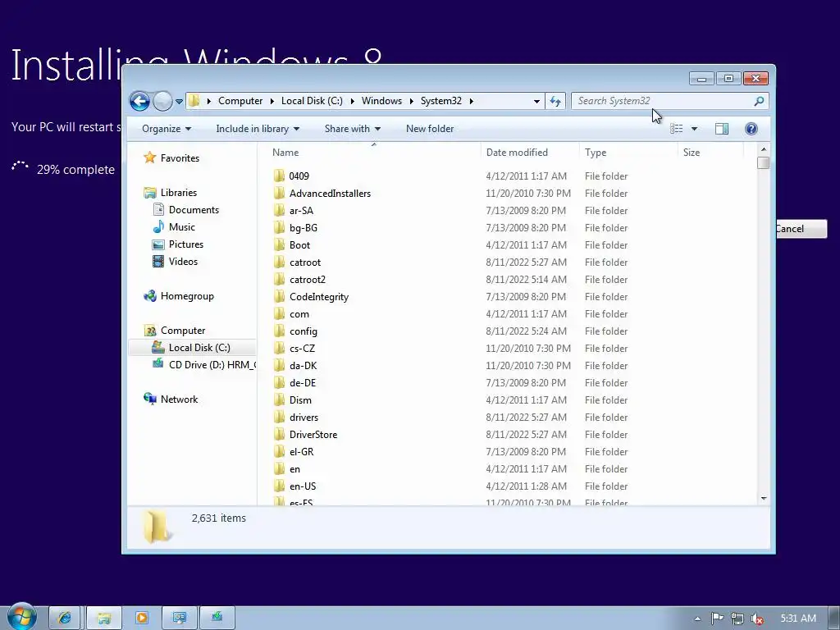Open Explorer Help with the question mark icon
This screenshot has height=630, width=840.
tap(751, 129)
